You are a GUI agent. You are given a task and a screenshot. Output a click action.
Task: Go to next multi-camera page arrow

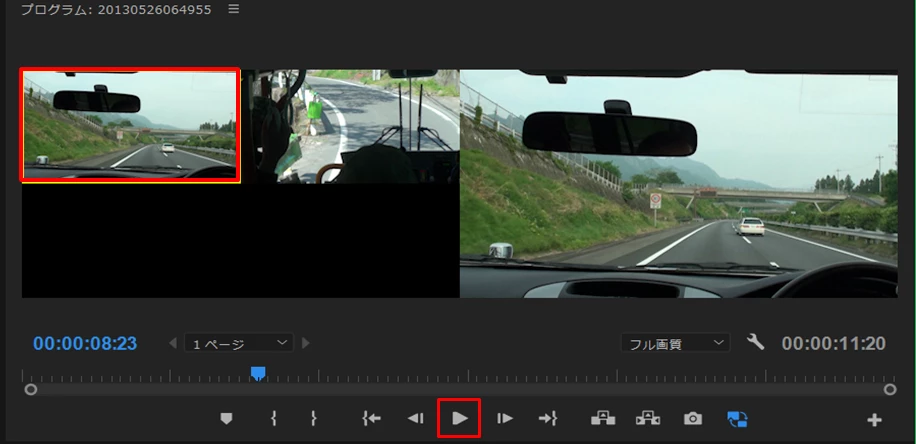point(305,343)
